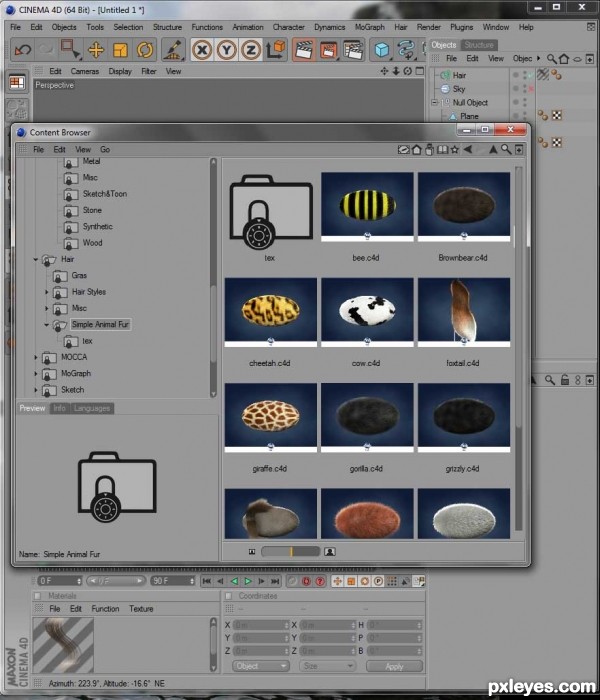
Task: Select the Gras folder in tree
Action: tap(79, 275)
